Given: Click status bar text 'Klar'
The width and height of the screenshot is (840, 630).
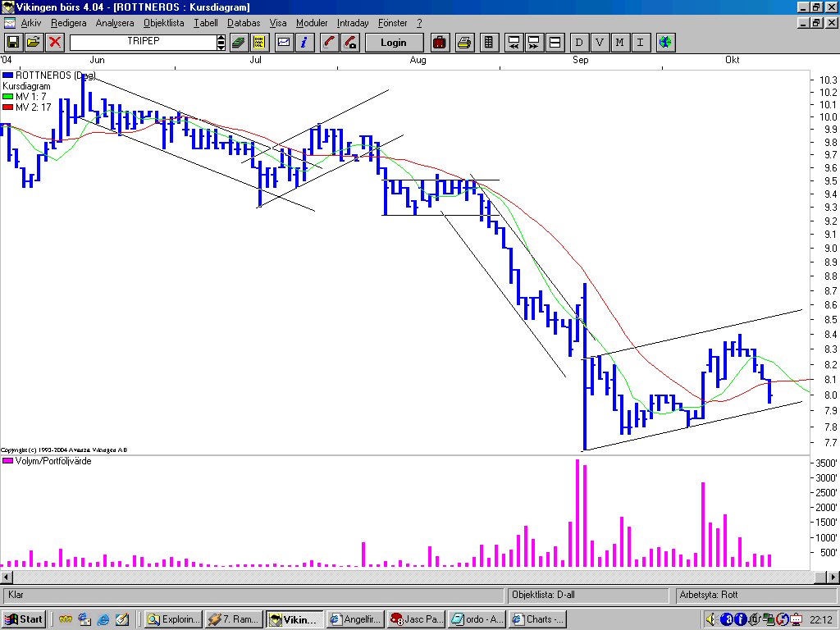Looking at the screenshot, I should coord(16,595).
